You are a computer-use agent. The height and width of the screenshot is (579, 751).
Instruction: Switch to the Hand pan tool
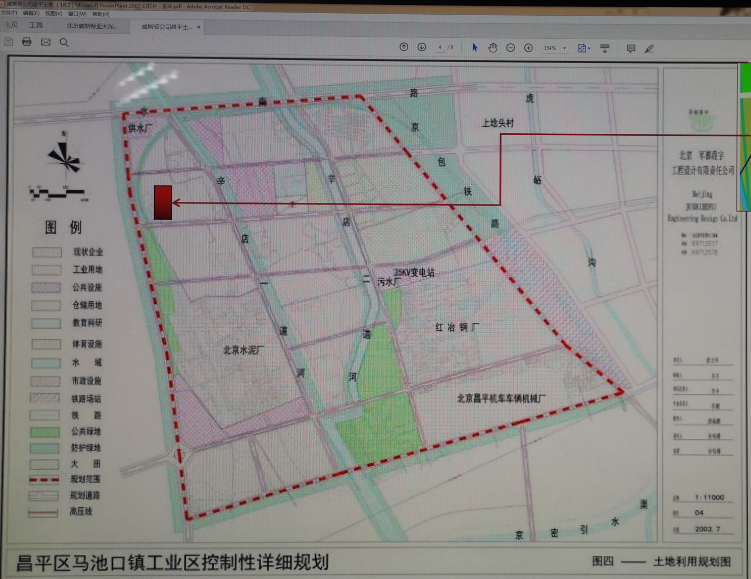coord(493,47)
